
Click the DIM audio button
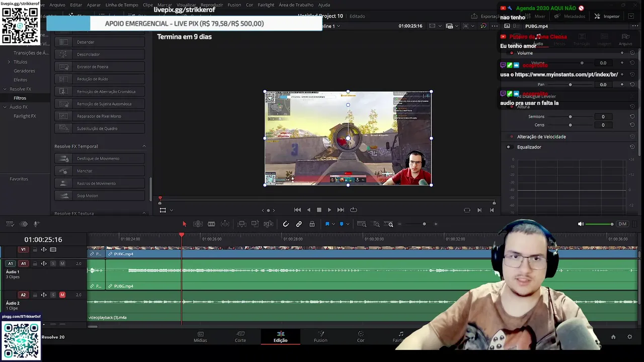pyautogui.click(x=622, y=224)
